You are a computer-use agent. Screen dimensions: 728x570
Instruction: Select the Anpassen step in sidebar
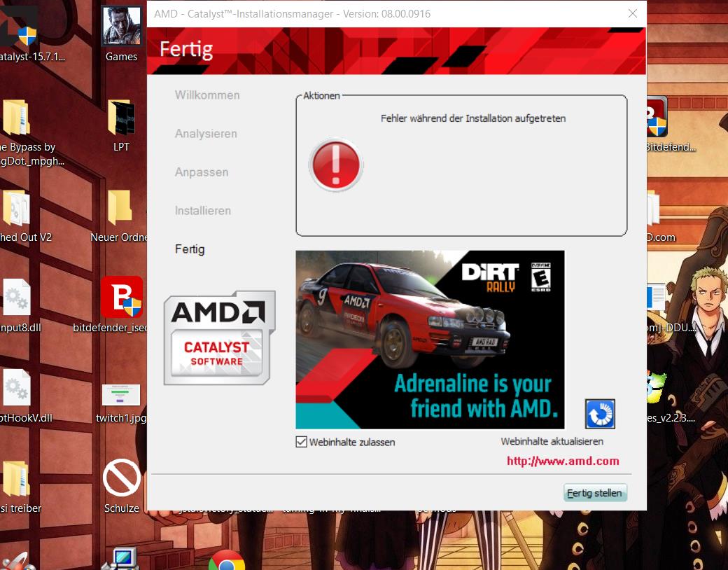[202, 172]
